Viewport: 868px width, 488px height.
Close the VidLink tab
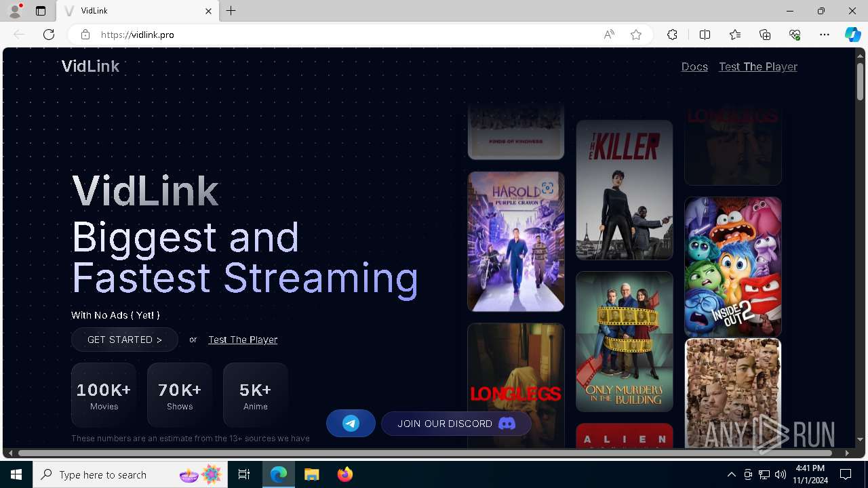click(x=208, y=11)
